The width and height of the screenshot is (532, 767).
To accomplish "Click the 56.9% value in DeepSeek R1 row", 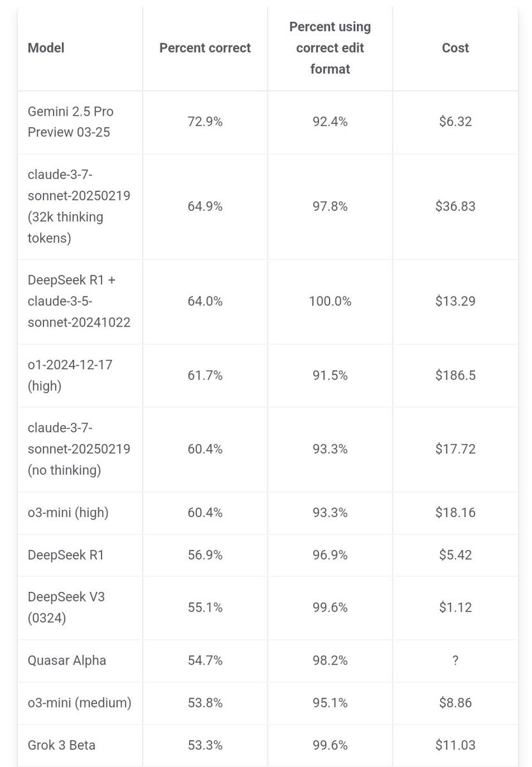I will (x=205, y=555).
